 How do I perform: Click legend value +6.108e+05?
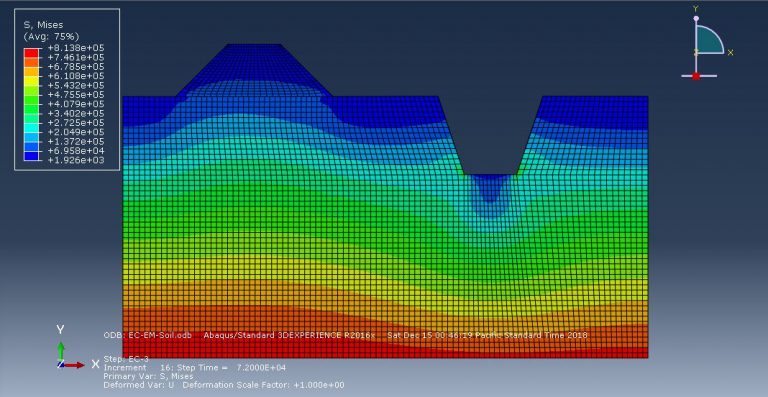point(75,76)
